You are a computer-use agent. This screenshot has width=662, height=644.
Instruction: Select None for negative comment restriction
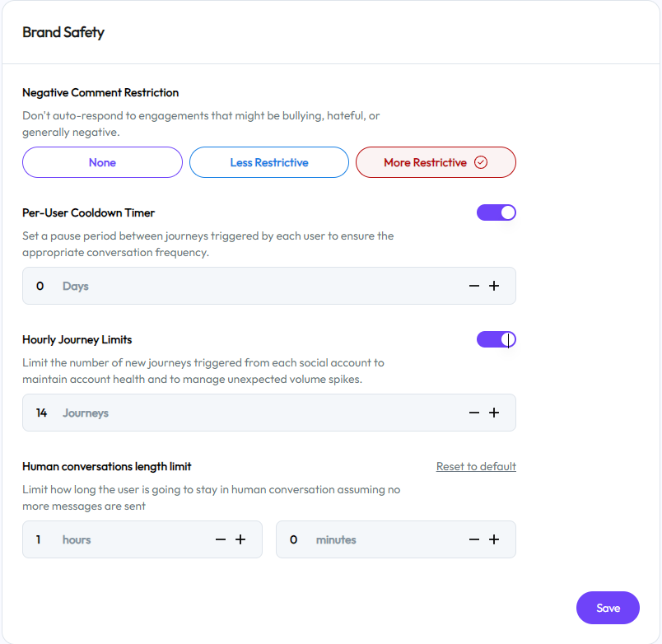pos(102,163)
